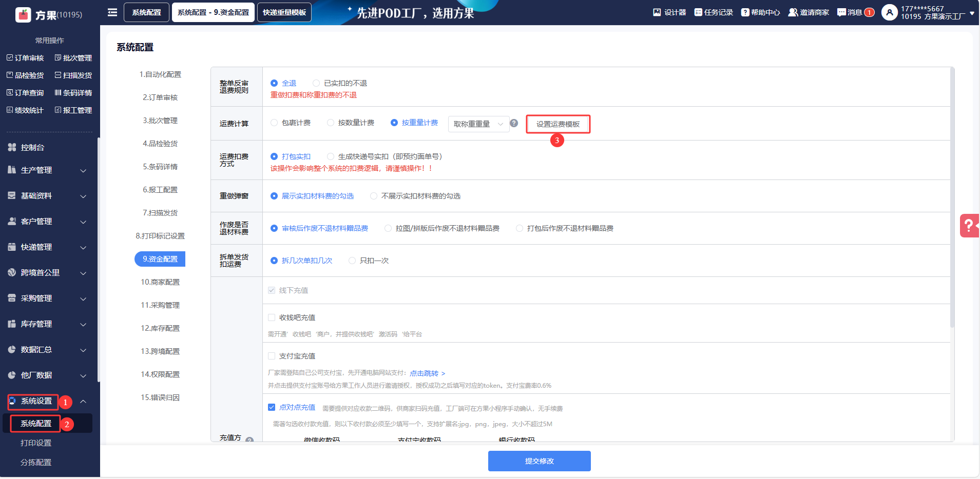
Task: Open 条码详情 quick action icon
Action: tap(58, 93)
